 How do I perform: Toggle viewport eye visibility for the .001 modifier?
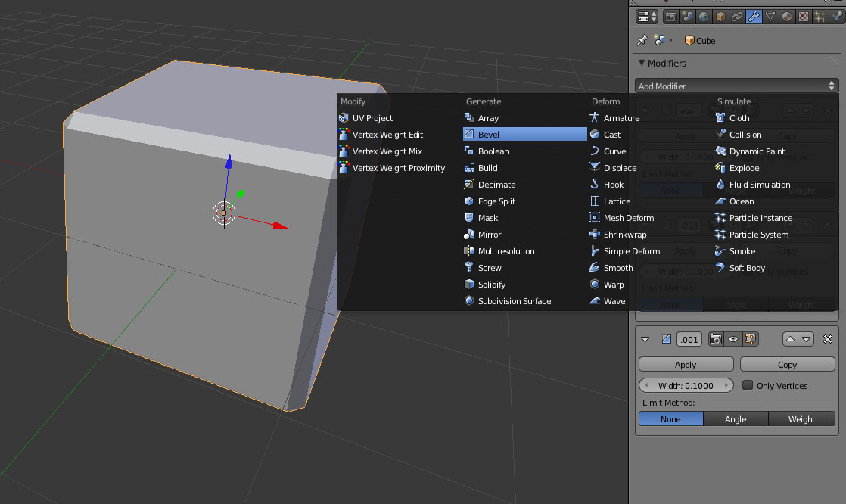(x=732, y=339)
